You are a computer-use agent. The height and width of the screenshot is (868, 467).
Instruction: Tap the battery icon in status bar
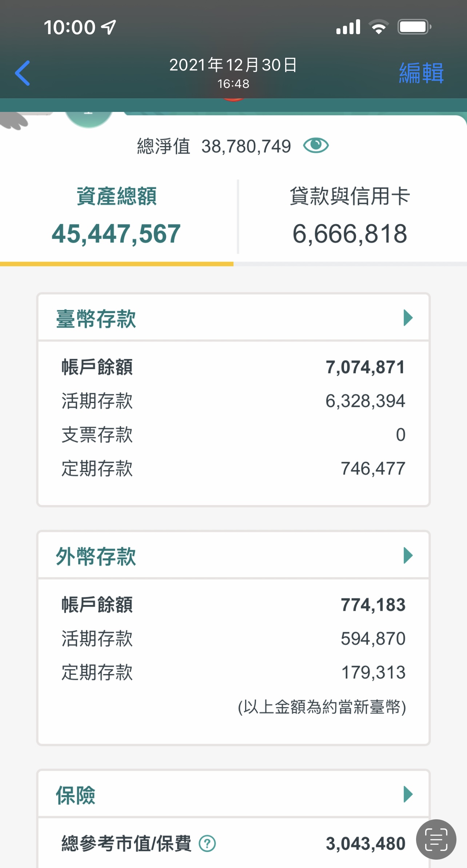point(414,27)
